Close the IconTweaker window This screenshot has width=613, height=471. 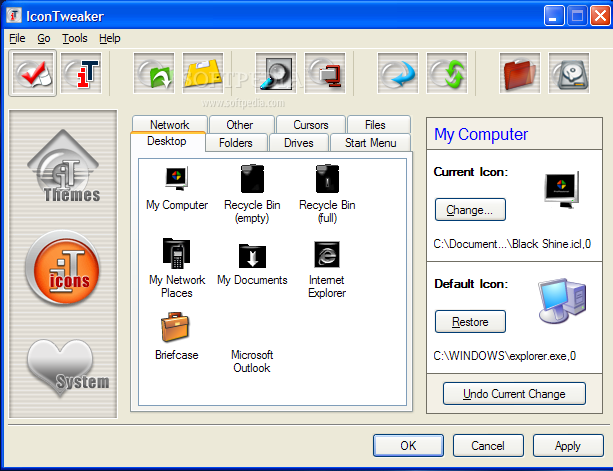[600, 16]
